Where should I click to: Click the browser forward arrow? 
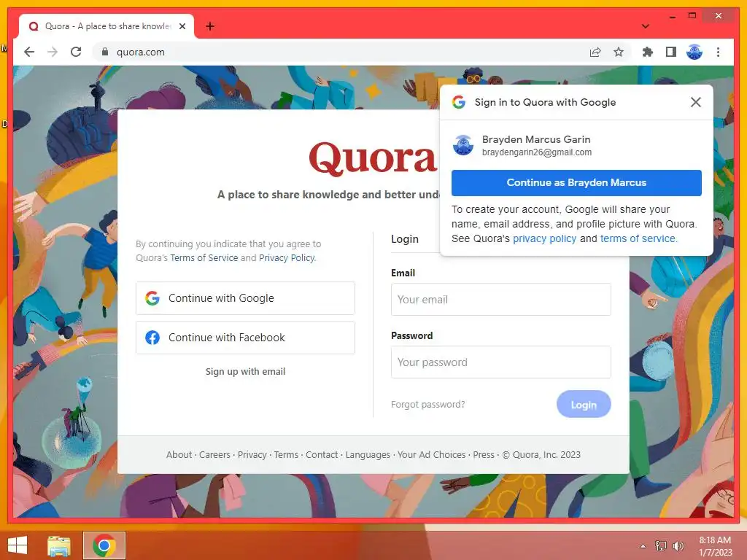53,52
